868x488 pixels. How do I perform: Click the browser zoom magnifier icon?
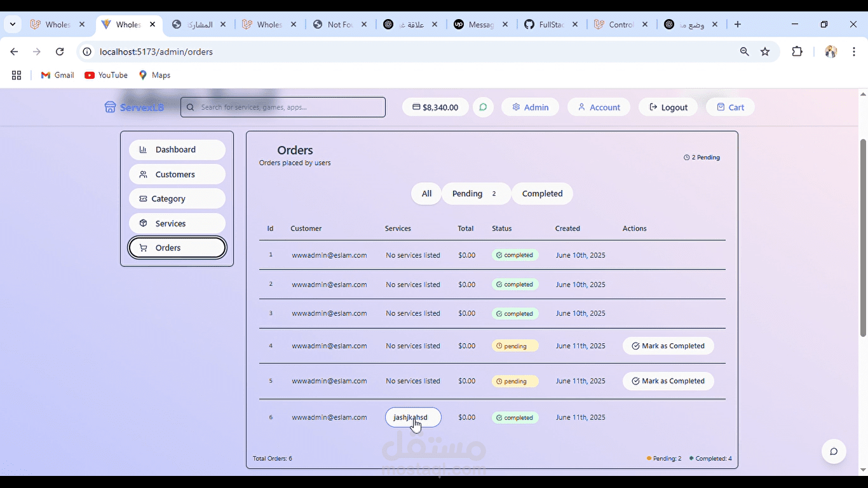click(744, 51)
